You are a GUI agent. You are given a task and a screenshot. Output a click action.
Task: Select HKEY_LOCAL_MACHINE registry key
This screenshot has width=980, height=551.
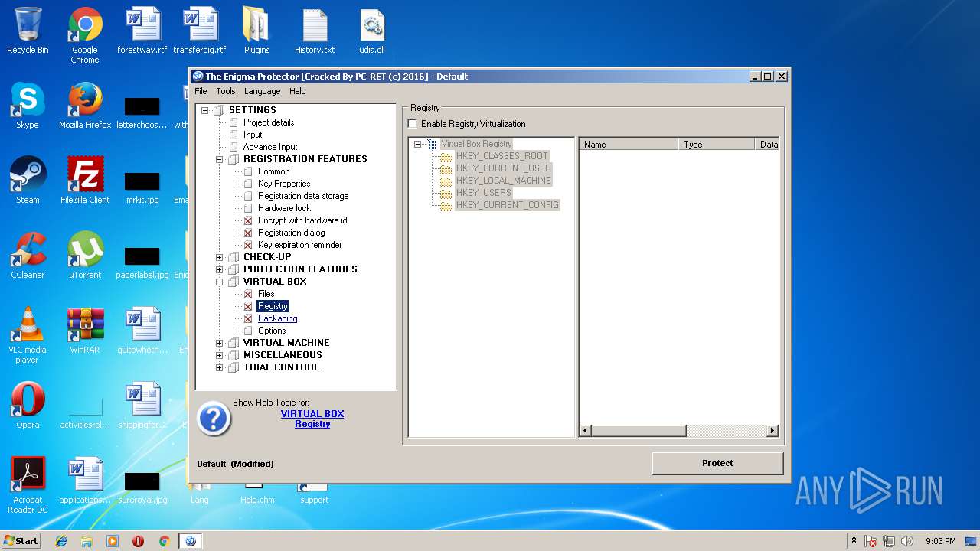504,181
